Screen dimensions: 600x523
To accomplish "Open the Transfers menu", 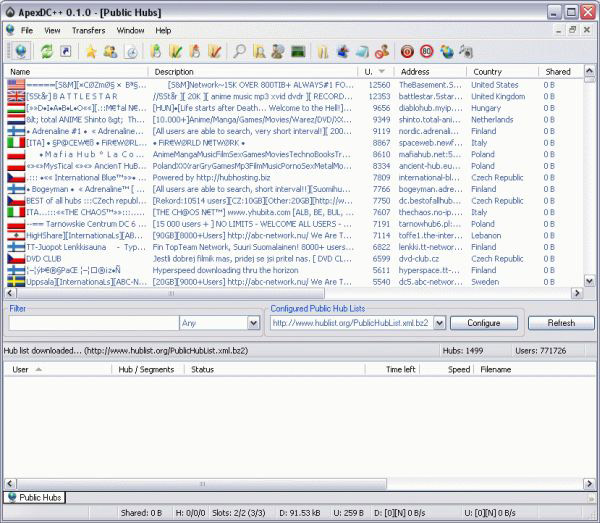I will click(x=88, y=30).
